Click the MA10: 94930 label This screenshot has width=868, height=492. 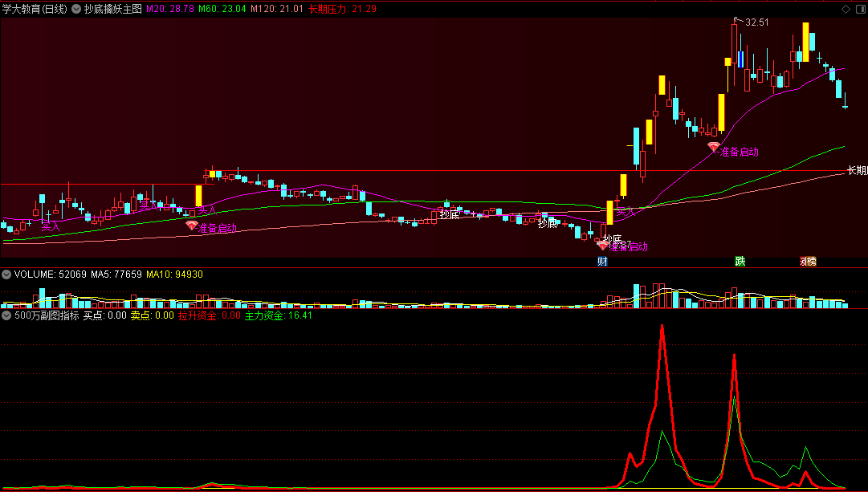[x=174, y=274]
